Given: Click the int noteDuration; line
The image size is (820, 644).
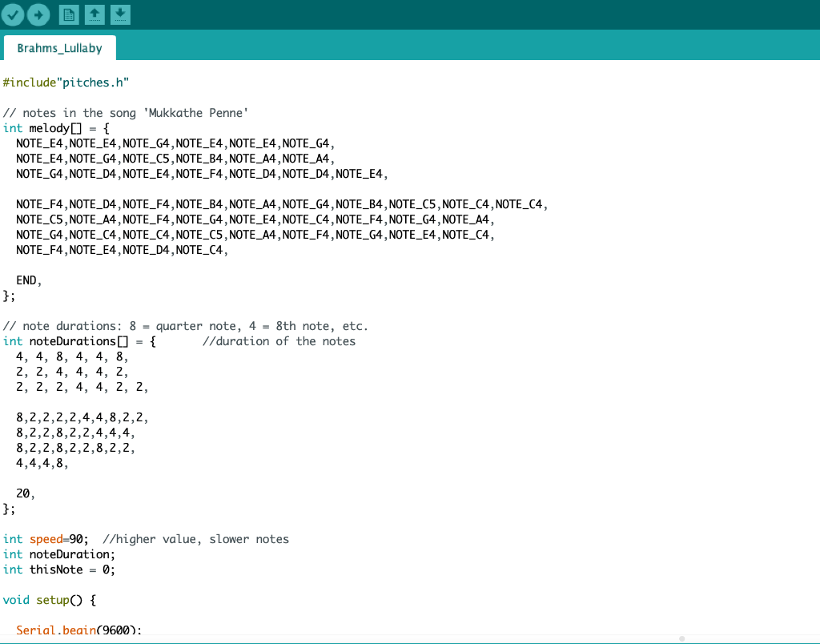Looking at the screenshot, I should tap(59, 554).
